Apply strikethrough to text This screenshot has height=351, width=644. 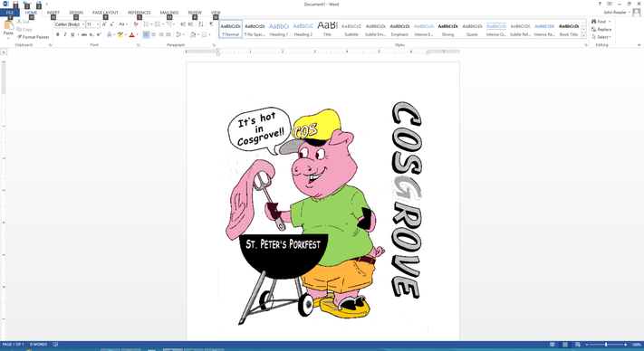point(84,35)
